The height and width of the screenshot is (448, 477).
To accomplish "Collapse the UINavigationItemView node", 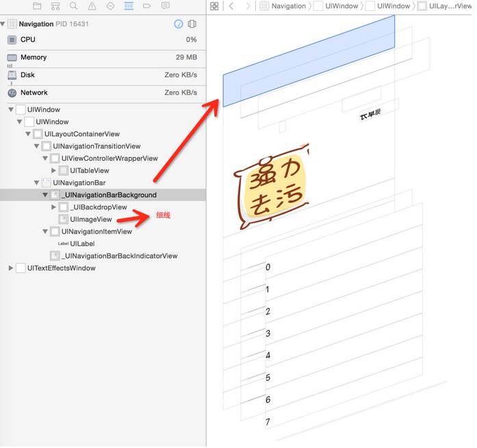I will click(45, 232).
